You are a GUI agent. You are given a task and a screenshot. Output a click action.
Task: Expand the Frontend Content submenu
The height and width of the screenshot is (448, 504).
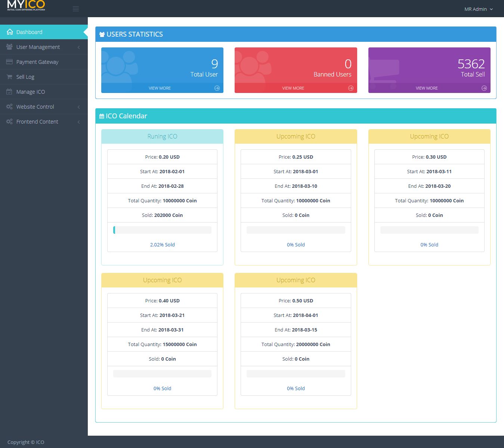coord(78,122)
